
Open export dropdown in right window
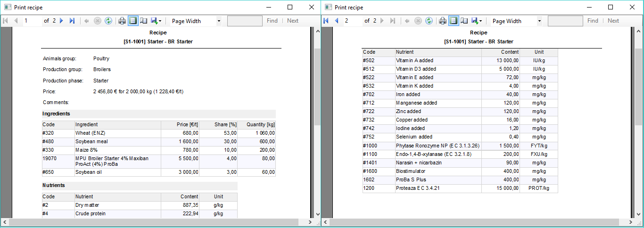coord(477,21)
